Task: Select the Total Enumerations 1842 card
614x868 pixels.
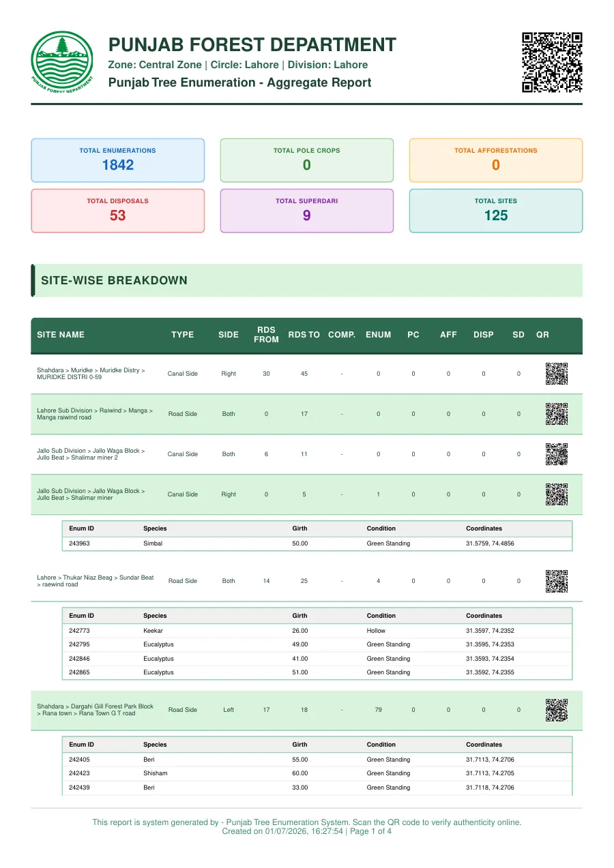Action: [117, 160]
